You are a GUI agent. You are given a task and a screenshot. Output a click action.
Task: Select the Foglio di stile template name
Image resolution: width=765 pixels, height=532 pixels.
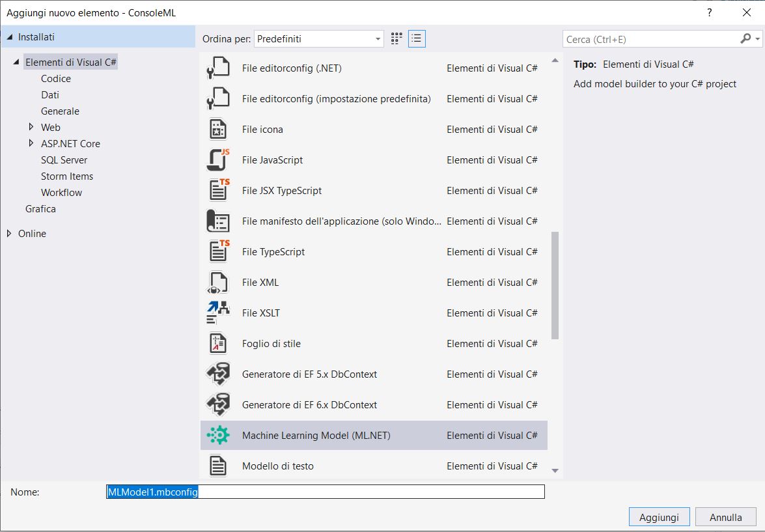click(x=271, y=344)
